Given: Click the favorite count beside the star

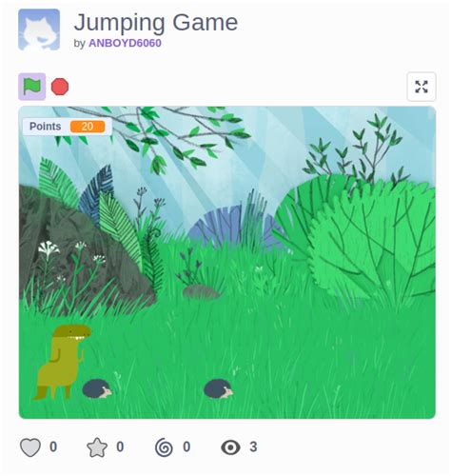Looking at the screenshot, I should [x=120, y=446].
